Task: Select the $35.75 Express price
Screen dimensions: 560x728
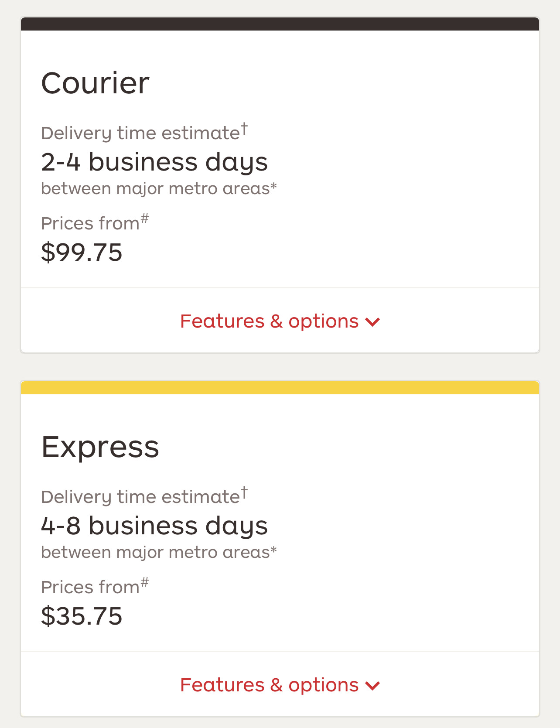Action: coord(82,616)
